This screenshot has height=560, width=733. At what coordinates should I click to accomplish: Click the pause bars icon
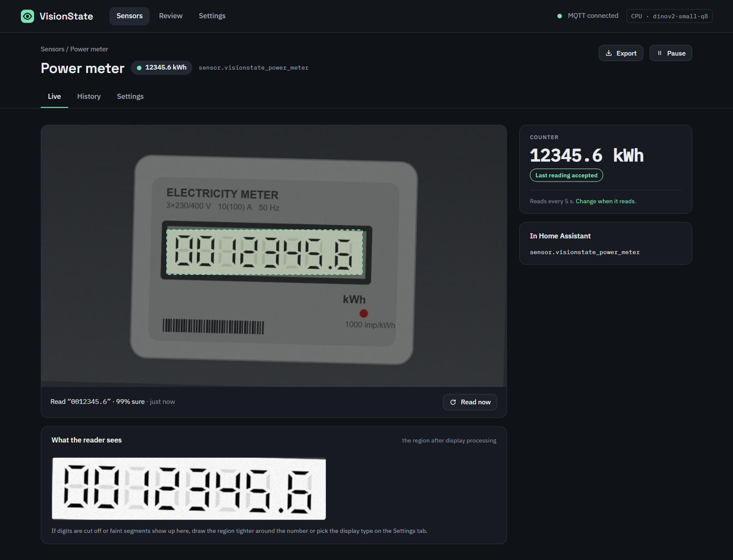[660, 53]
